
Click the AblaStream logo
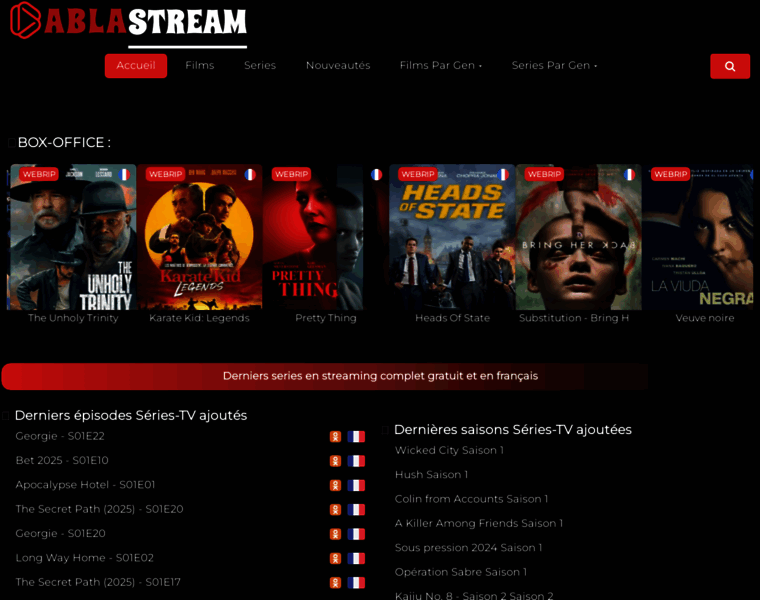pyautogui.click(x=129, y=21)
